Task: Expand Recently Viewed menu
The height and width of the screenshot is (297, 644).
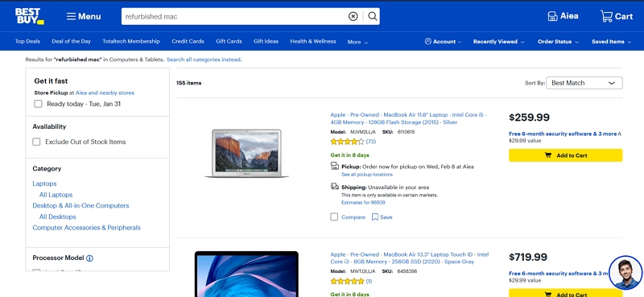Action: [x=498, y=42]
